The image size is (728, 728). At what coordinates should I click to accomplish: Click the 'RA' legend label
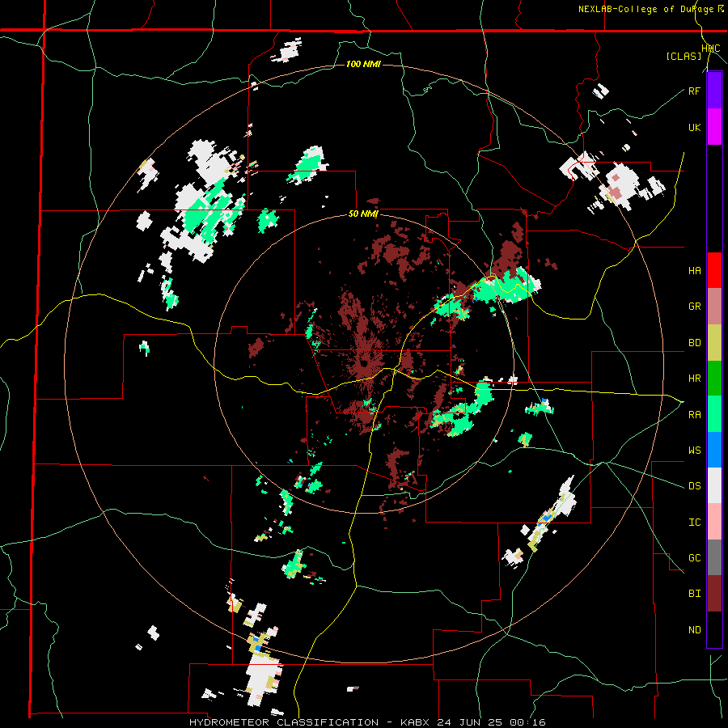[x=694, y=415]
